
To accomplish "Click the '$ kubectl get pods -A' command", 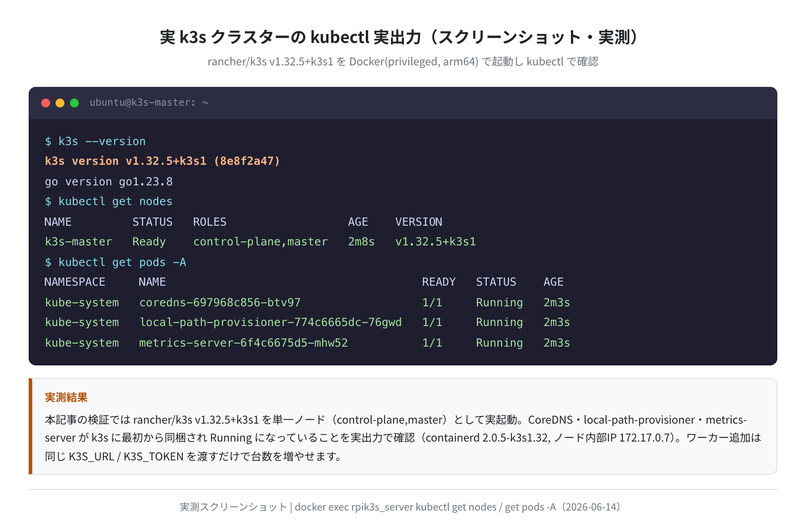I will 116,262.
